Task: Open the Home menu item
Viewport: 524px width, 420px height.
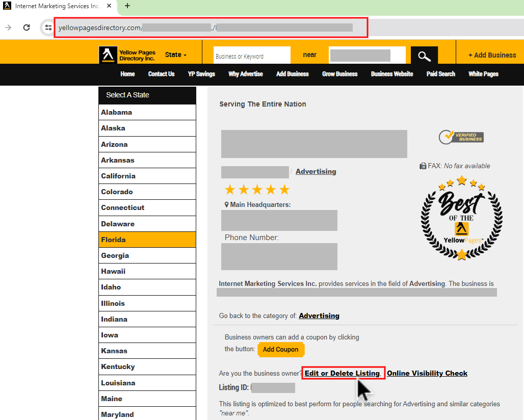Action: [127, 74]
